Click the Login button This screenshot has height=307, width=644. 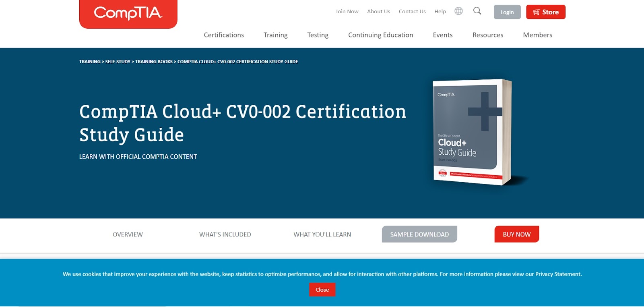[507, 12]
